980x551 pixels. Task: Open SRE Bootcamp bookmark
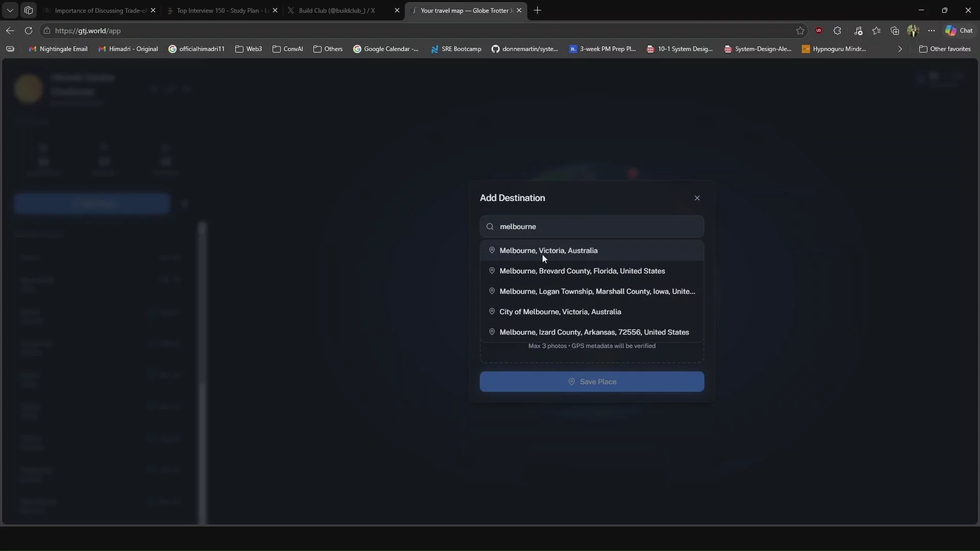click(x=456, y=49)
